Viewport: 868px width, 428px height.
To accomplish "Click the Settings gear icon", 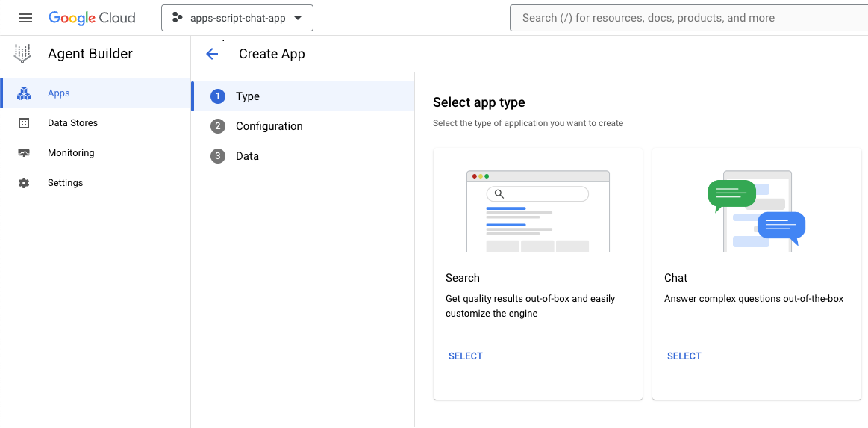I will click(x=24, y=183).
